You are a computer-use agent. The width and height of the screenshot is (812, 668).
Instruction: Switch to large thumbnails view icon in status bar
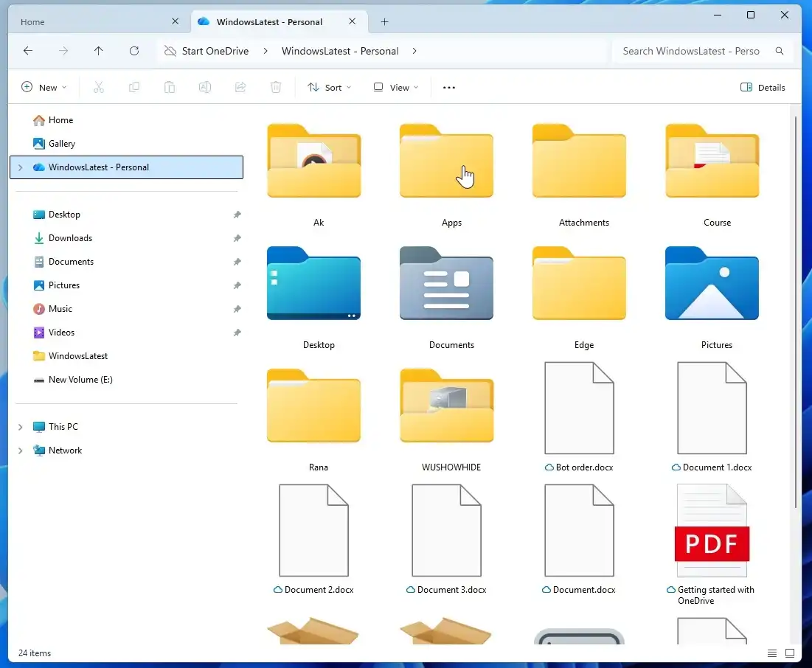point(790,653)
